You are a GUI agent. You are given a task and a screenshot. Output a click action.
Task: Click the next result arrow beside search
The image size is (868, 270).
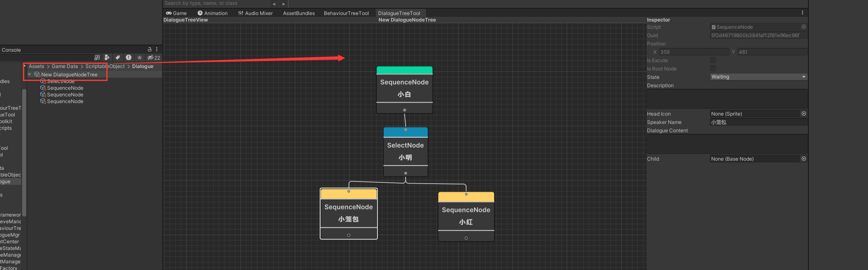(x=283, y=4)
